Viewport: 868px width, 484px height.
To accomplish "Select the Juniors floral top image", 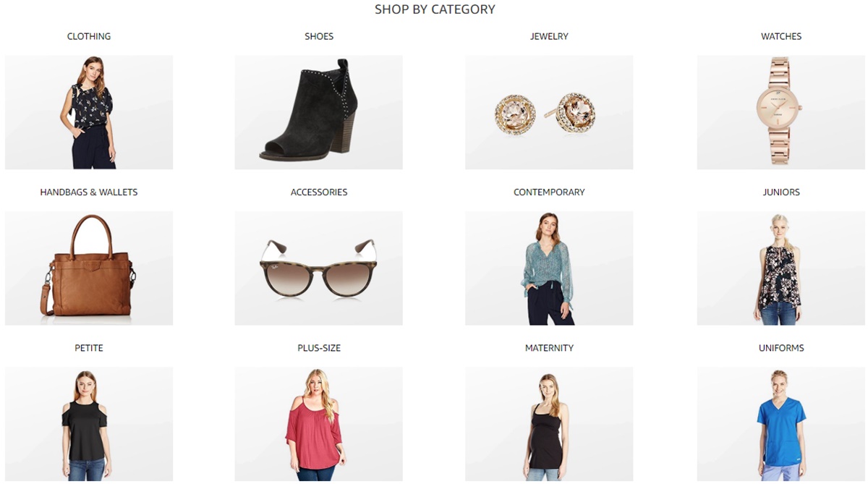I will [781, 268].
